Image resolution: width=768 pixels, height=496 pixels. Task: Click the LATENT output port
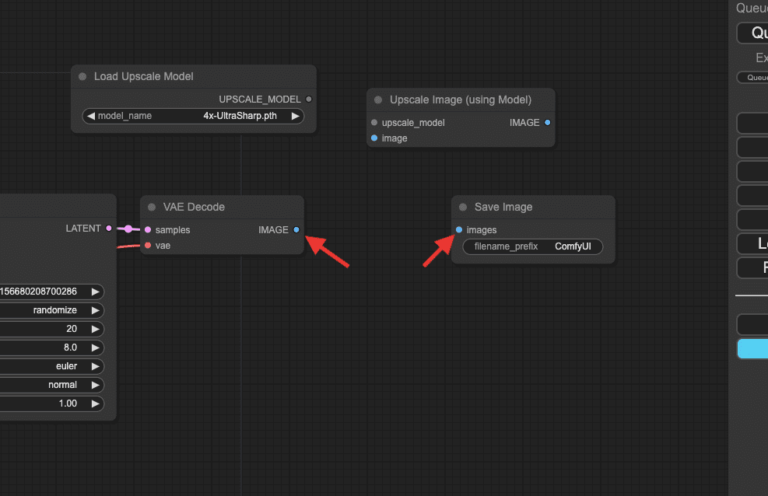pyautogui.click(x=109, y=229)
